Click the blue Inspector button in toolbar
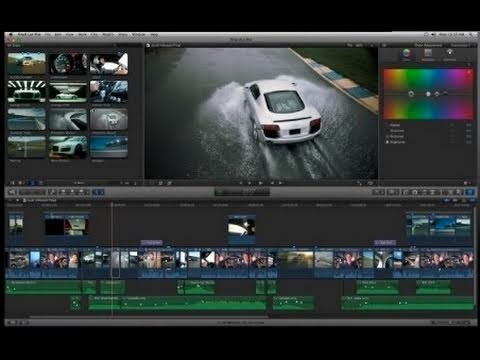Screen dimensions: 480x360 point(470,192)
